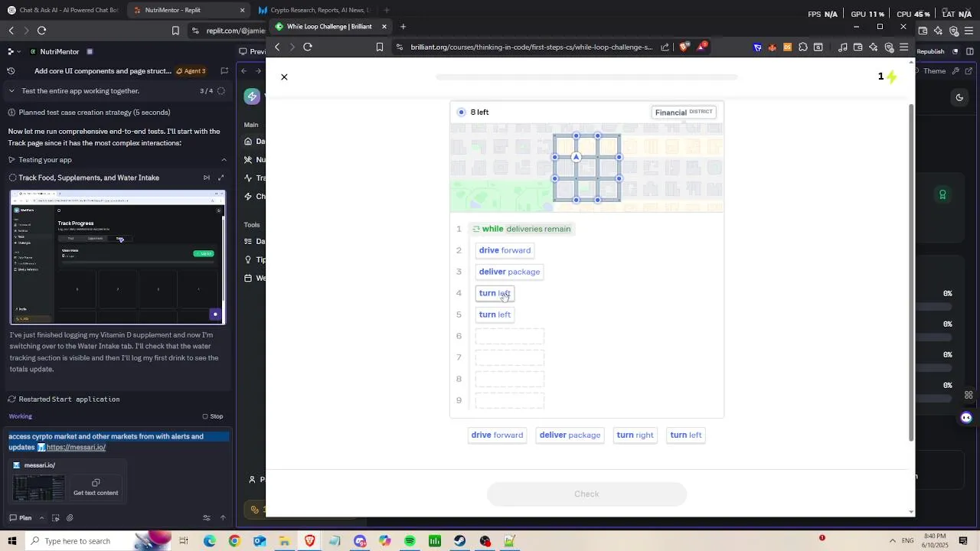Open the messari.io link in chat
The width and height of the screenshot is (980, 551).
[x=76, y=448]
